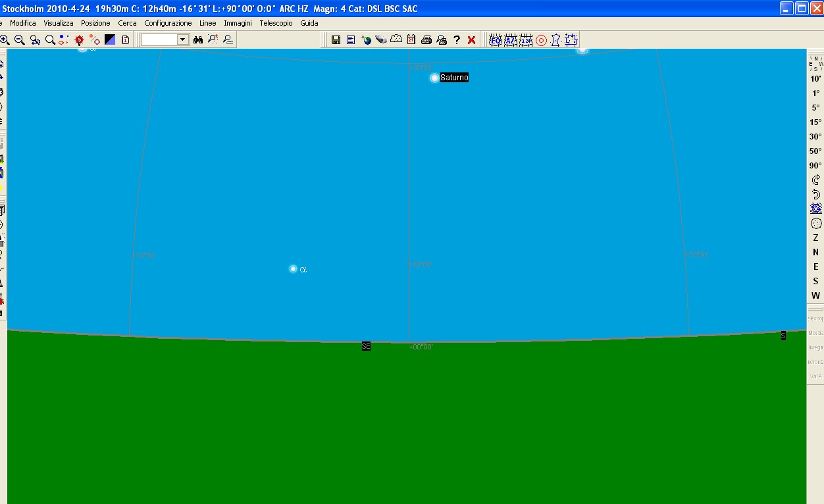This screenshot has width=824, height=504.
Task: Open the Modifica menu
Action: tap(23, 23)
